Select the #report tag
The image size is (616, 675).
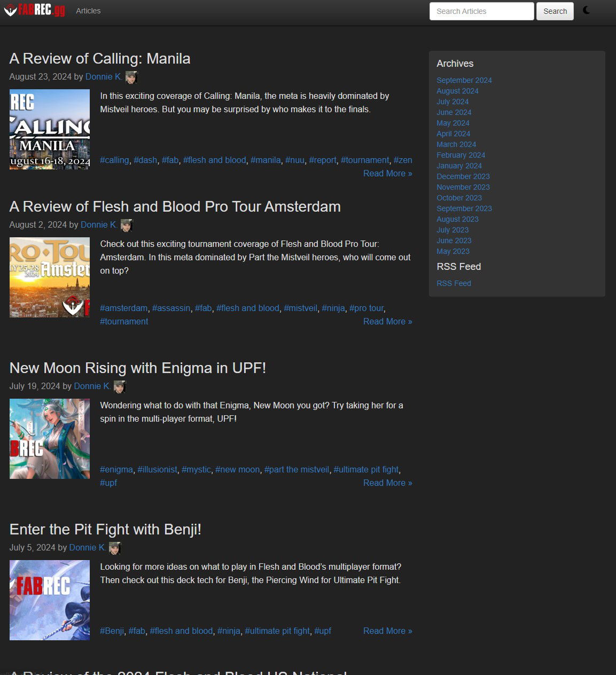[x=323, y=160]
